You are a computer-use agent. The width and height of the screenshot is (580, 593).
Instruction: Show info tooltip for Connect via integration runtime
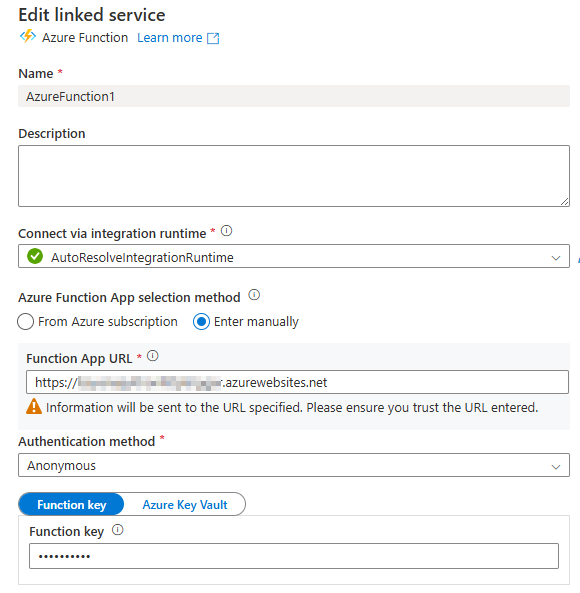pos(226,231)
